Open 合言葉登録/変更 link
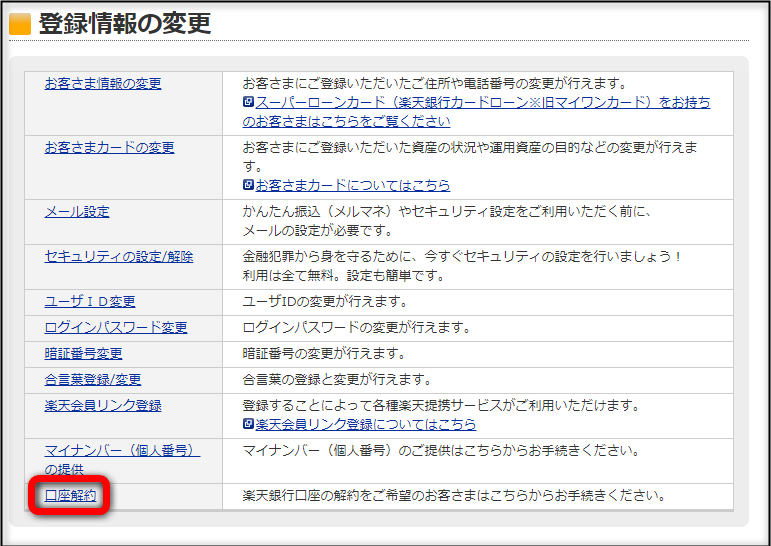This screenshot has width=771, height=546. [93, 380]
